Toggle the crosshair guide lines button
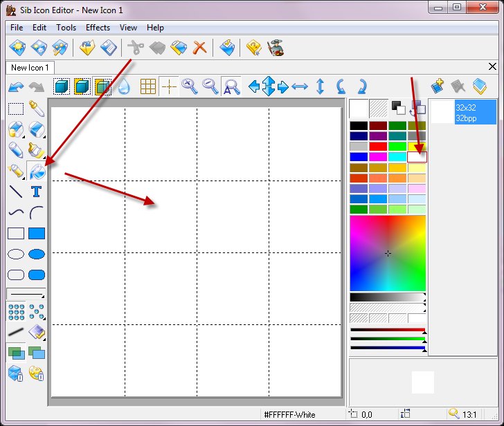This screenshot has width=504, height=426. point(168,86)
